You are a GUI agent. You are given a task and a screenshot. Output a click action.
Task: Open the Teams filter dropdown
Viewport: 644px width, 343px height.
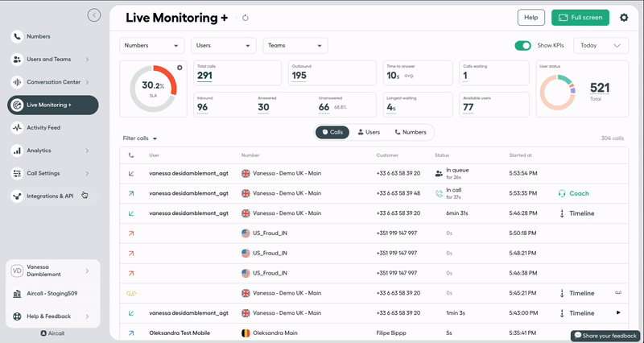point(295,46)
